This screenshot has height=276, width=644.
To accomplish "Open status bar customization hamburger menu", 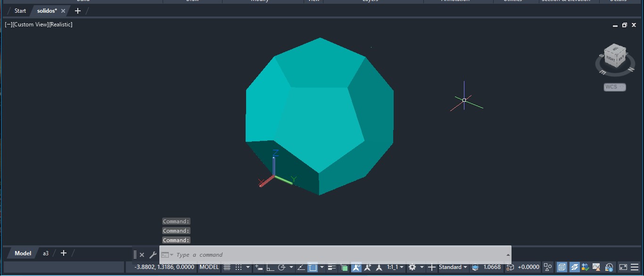I will click(x=635, y=267).
